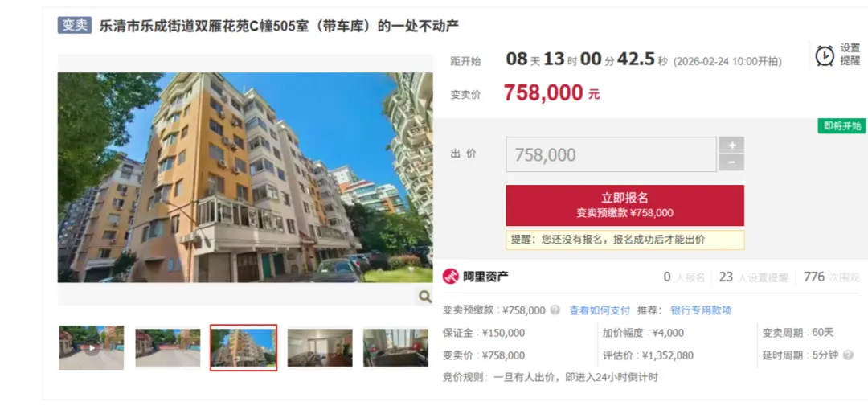
Task: Decrease bid with the minus button
Action: 731,162
